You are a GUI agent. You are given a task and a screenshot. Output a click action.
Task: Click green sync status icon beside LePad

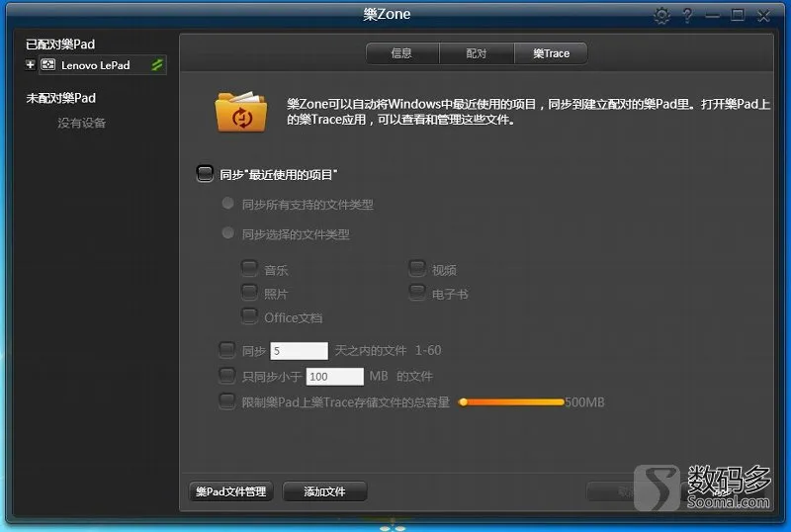[x=157, y=64]
